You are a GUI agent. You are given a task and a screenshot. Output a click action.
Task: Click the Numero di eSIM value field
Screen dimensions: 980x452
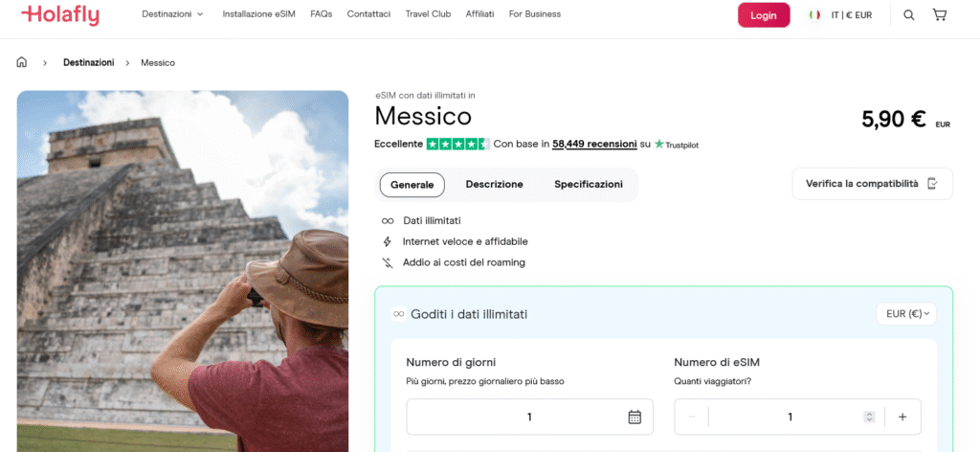click(790, 417)
